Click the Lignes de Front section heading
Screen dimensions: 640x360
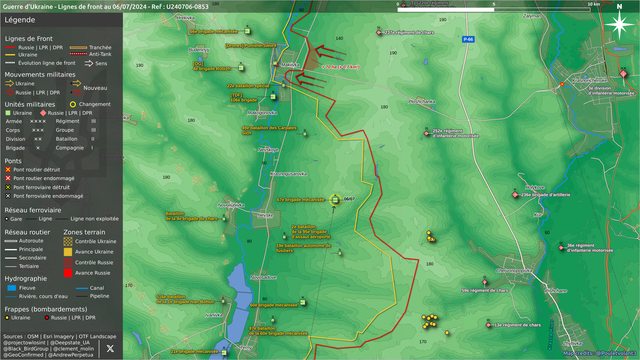click(29, 38)
